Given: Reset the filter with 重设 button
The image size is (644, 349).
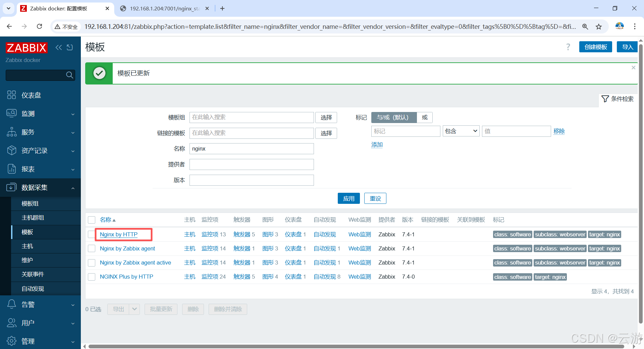Looking at the screenshot, I should click(x=375, y=198).
